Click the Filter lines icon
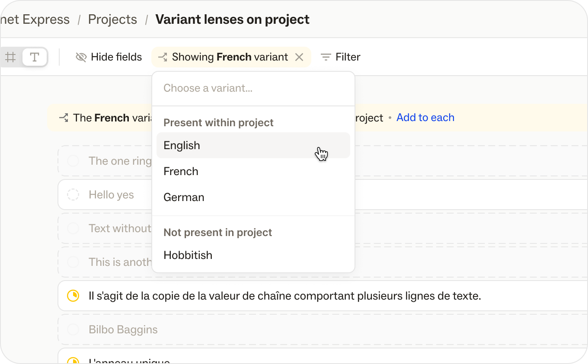 coord(326,57)
